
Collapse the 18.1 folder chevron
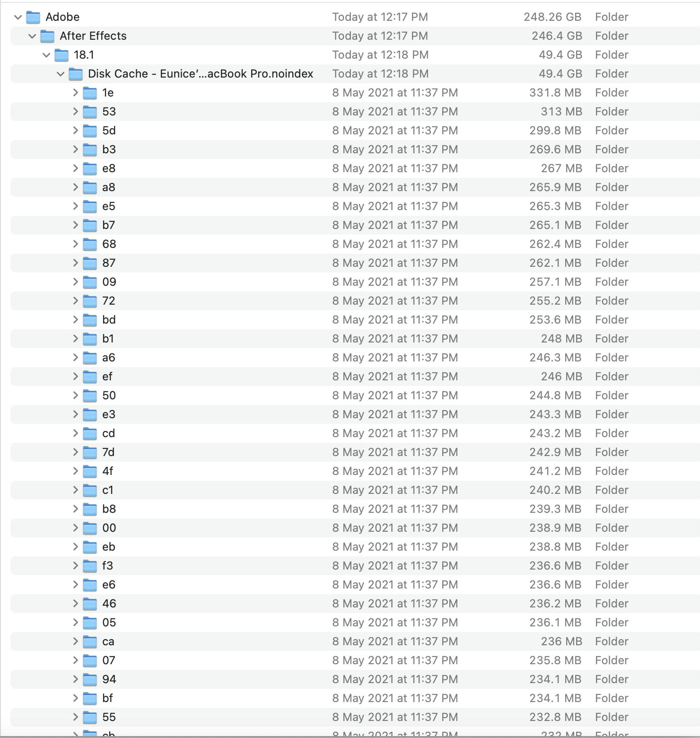tap(46, 55)
